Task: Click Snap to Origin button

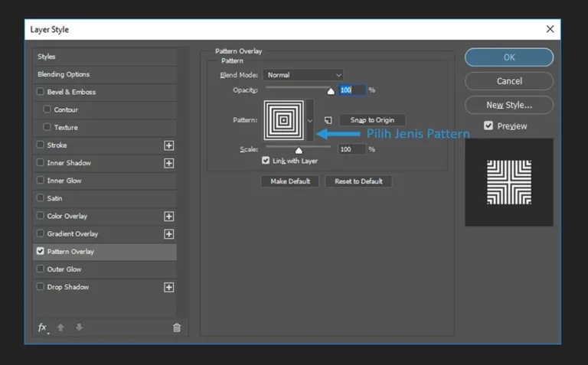Action: pyautogui.click(x=372, y=120)
